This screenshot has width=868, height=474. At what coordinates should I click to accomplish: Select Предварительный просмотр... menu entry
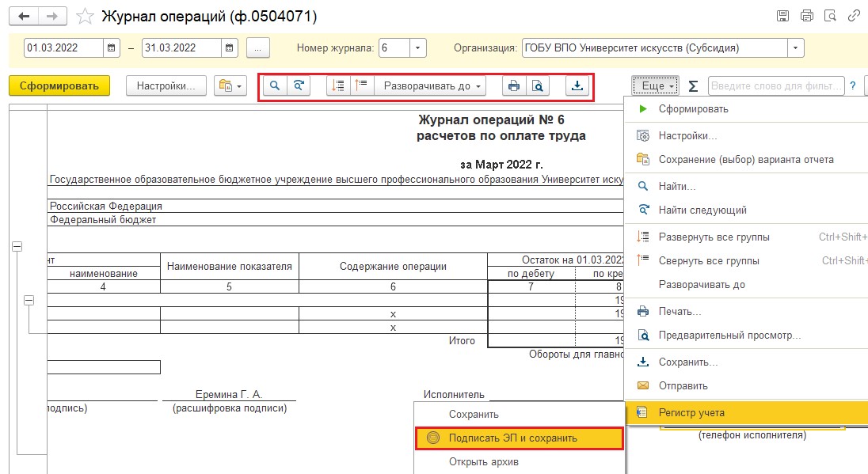coord(746,336)
